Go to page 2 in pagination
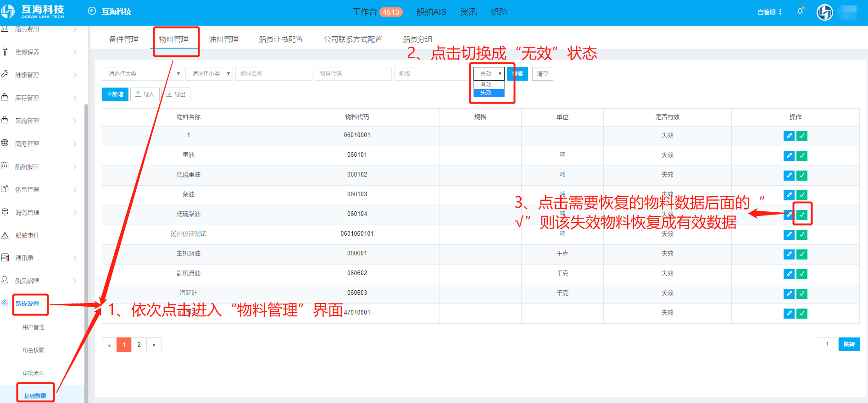Screen dimensions: 868x403 pos(139,344)
